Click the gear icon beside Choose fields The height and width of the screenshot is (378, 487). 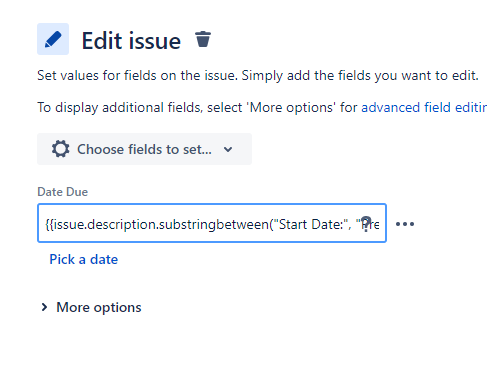tap(61, 149)
